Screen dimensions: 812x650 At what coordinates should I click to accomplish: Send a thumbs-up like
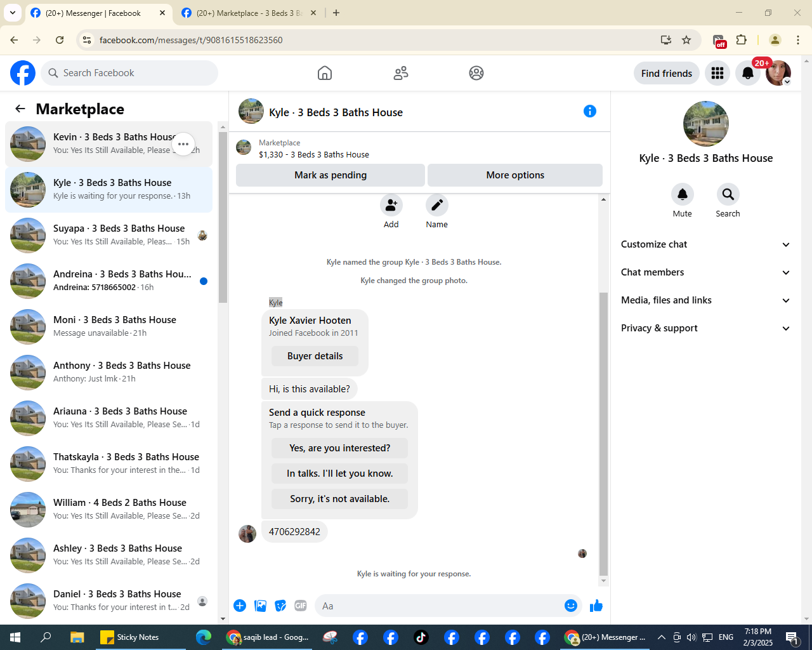click(596, 606)
